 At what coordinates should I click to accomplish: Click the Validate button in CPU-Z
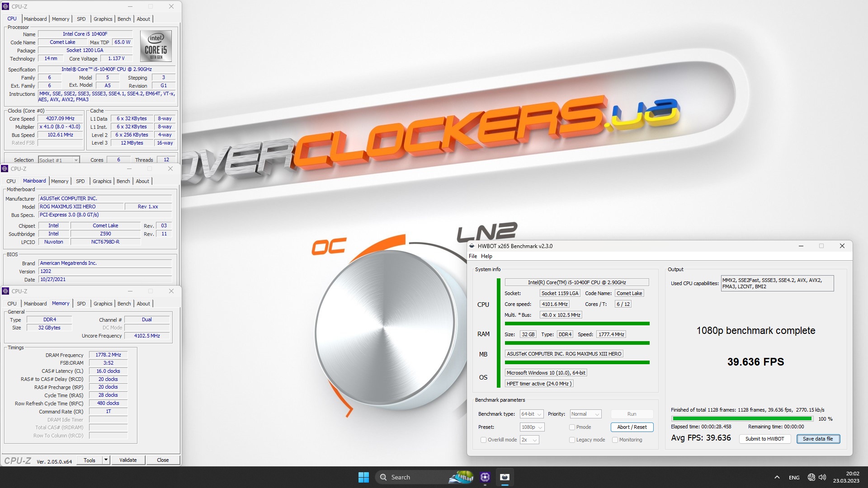coord(128,460)
